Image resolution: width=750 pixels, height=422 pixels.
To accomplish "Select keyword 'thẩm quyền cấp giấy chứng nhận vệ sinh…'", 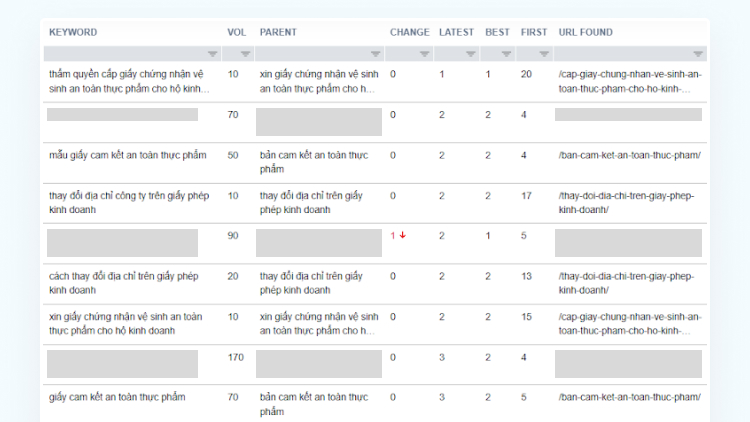I will (129, 81).
